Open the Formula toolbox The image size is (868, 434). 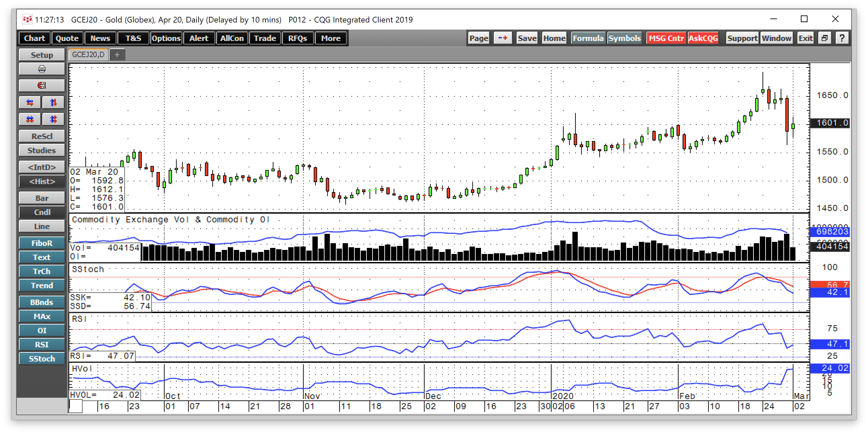pos(588,38)
